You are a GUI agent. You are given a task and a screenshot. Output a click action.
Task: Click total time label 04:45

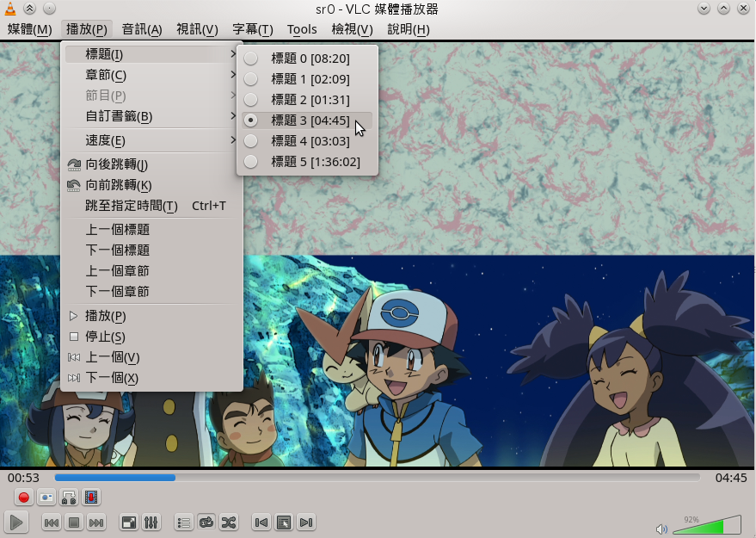(731, 478)
